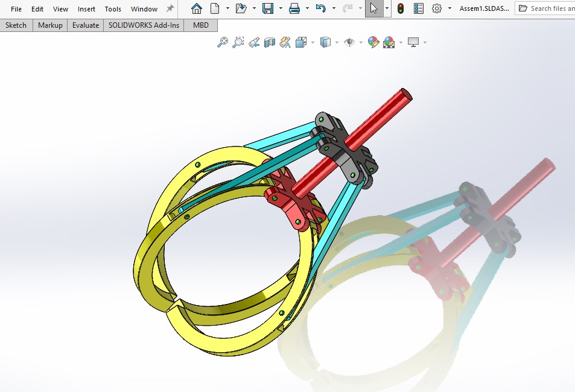Click the Apply Scene icon

pos(389,42)
